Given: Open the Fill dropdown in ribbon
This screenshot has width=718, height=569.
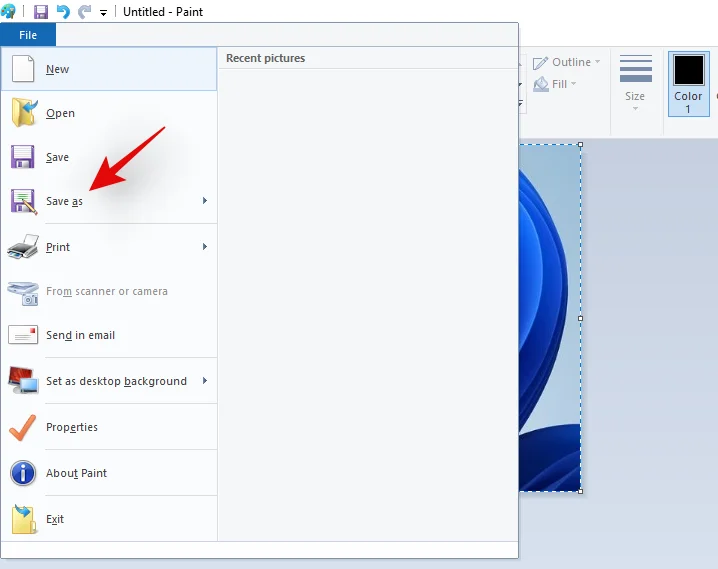Looking at the screenshot, I should click(555, 84).
